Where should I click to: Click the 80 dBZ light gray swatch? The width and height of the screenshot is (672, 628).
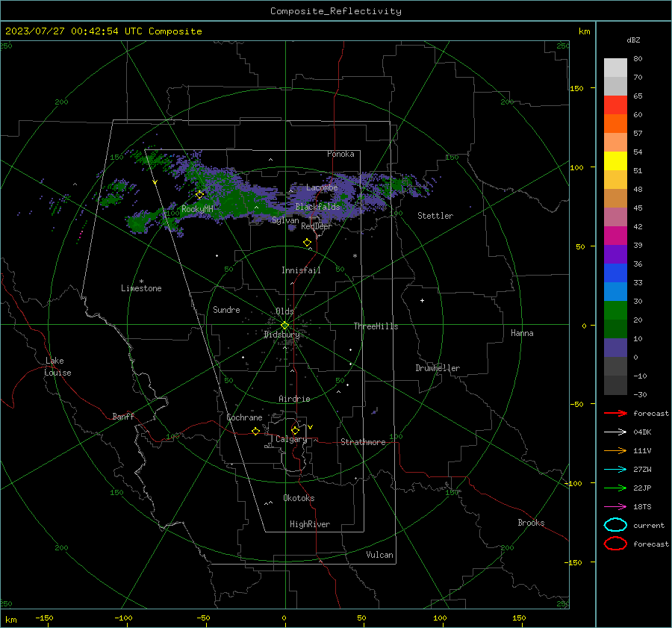coord(615,67)
